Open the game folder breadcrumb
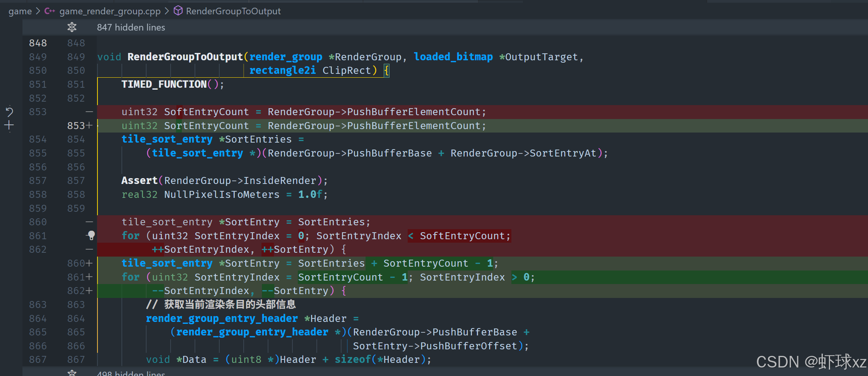 click(x=20, y=11)
